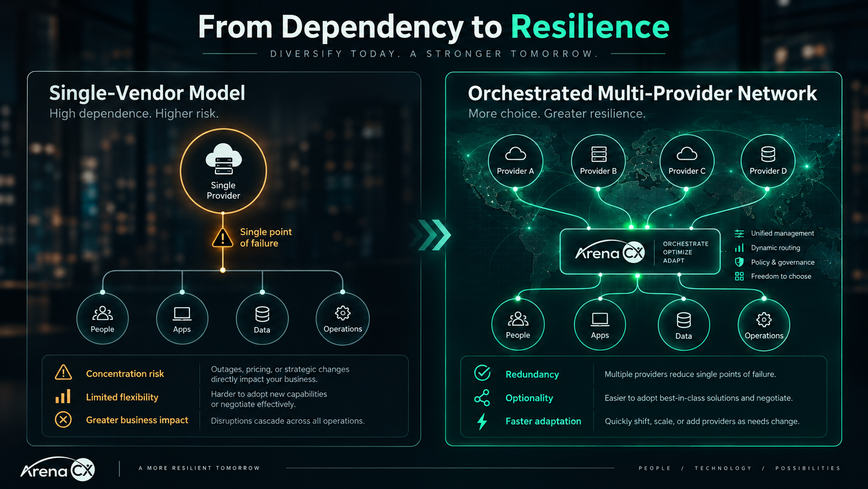
Task: Click the Greater business impact X circle icon
Action: pos(63,419)
